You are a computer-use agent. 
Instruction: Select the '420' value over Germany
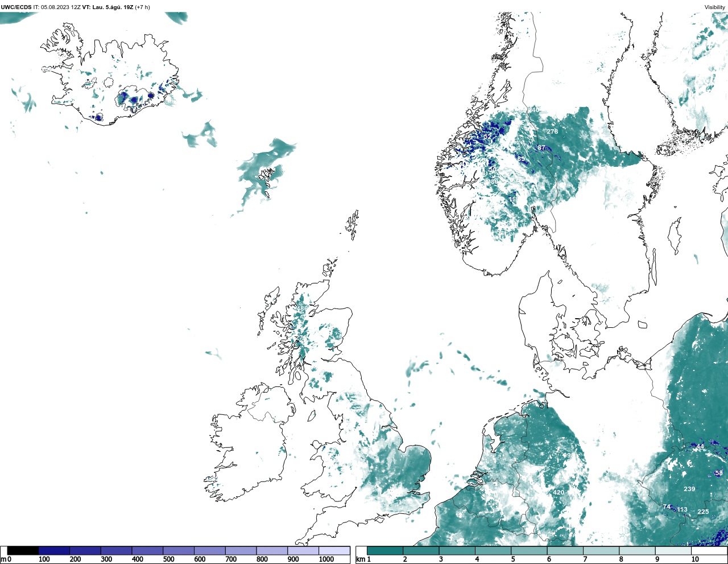tap(559, 492)
